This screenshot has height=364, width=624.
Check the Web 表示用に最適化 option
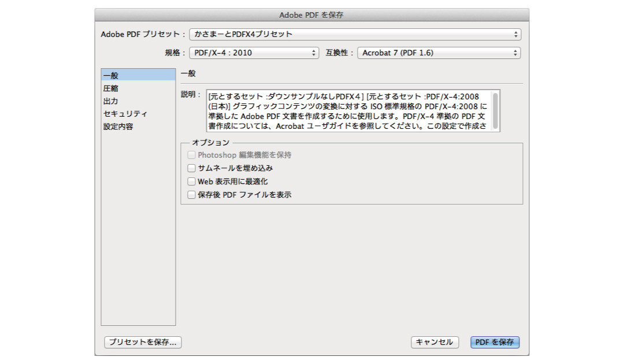[191, 181]
